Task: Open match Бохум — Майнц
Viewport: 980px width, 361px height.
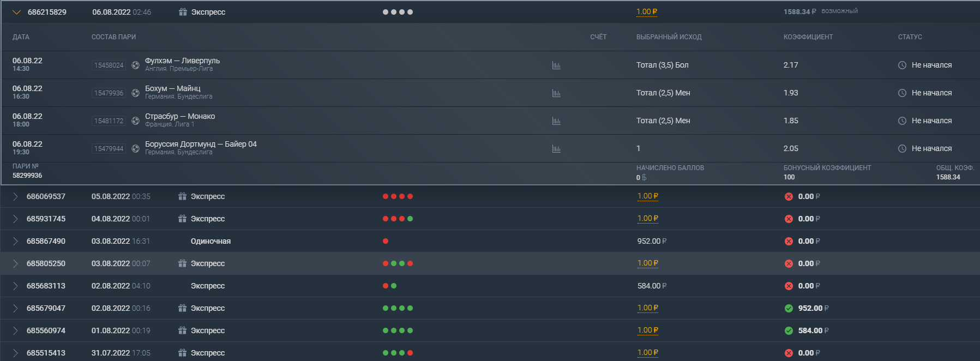Action: click(173, 88)
